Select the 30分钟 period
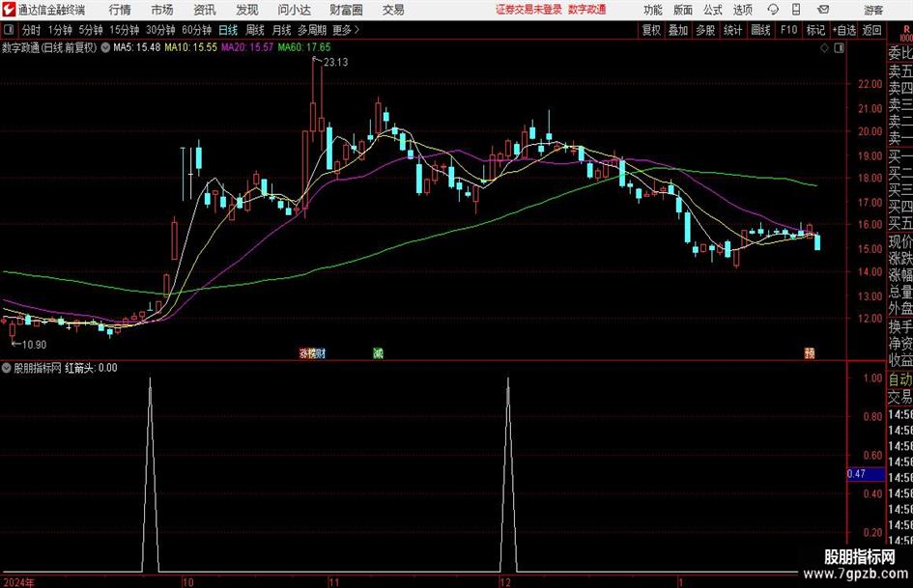 click(160, 30)
